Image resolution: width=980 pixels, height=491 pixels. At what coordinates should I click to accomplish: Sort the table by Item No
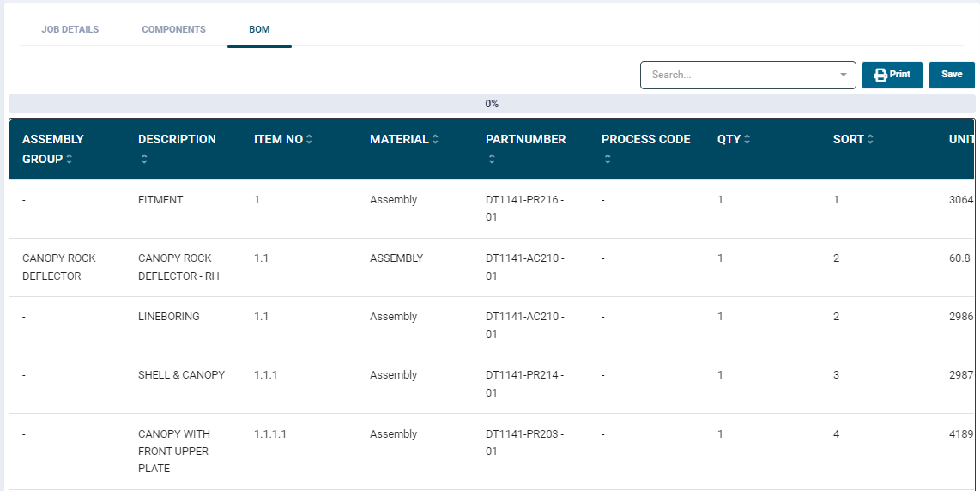[x=309, y=140]
